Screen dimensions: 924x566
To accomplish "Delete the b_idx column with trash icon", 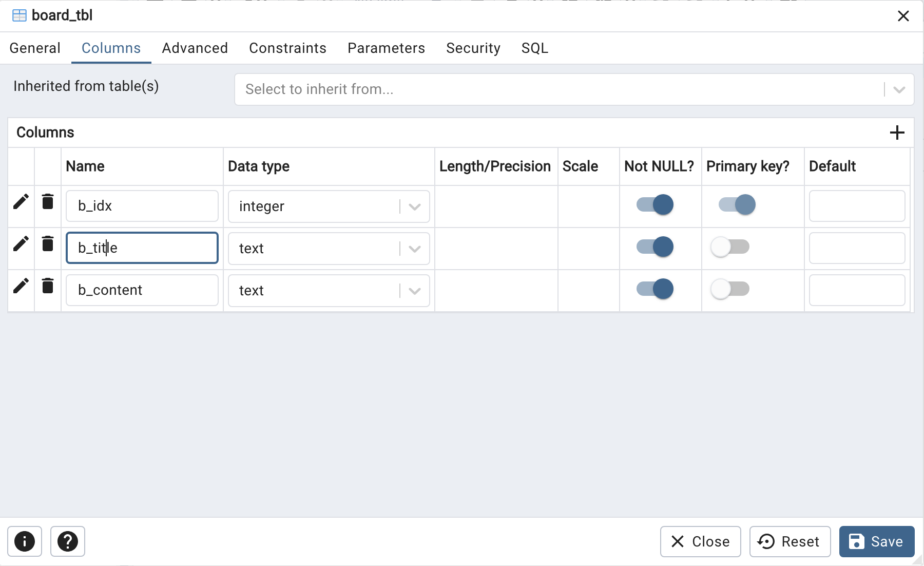I will (x=48, y=201).
